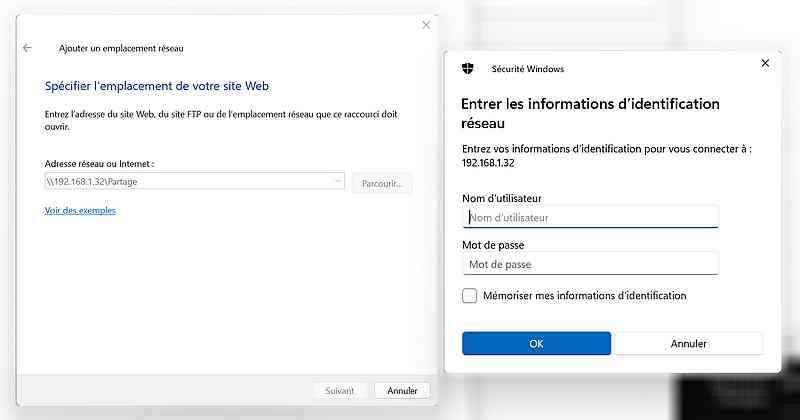This screenshot has height=420, width=800.
Task: Click the Suivant button
Action: point(339,390)
